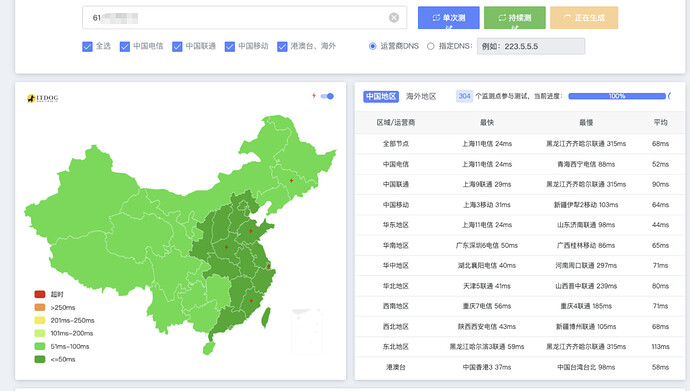Screen dimensions: 690x391
Task: Click the dark green <=50ms legend swatch
Action: [x=40, y=359]
